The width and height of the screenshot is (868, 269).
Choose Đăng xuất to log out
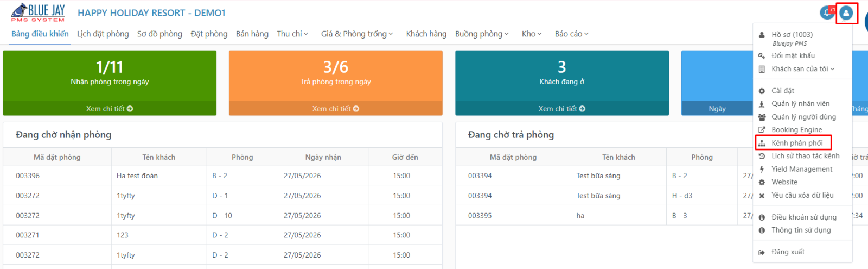(788, 252)
